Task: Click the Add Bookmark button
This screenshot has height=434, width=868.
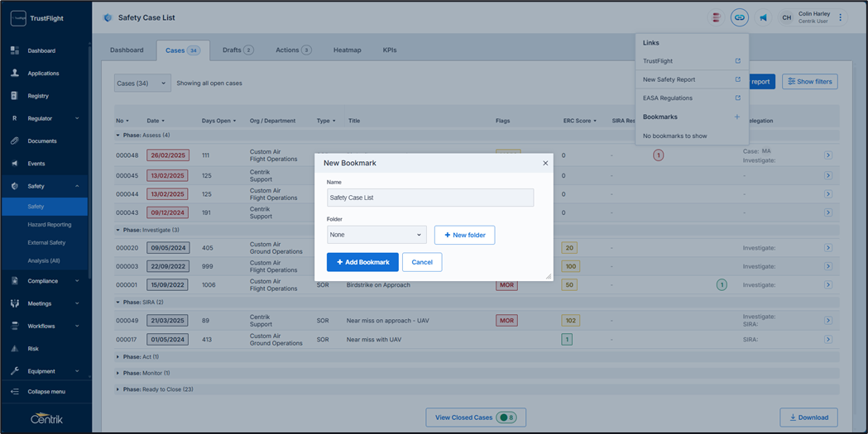Action: (362, 262)
